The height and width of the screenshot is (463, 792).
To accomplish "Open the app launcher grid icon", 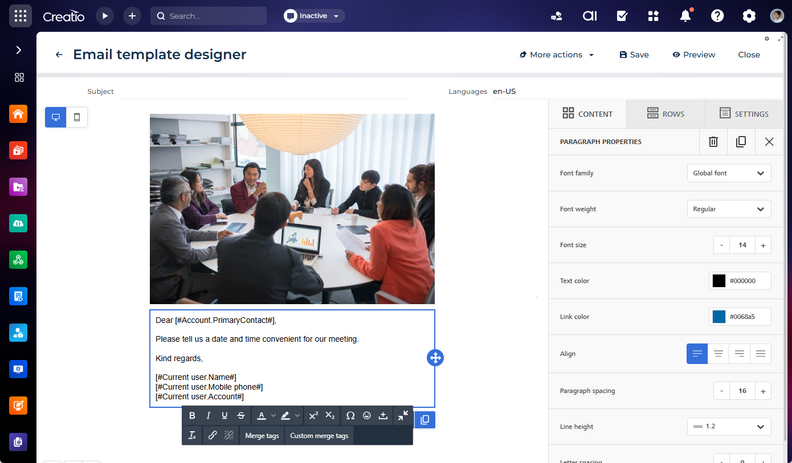I will click(20, 16).
